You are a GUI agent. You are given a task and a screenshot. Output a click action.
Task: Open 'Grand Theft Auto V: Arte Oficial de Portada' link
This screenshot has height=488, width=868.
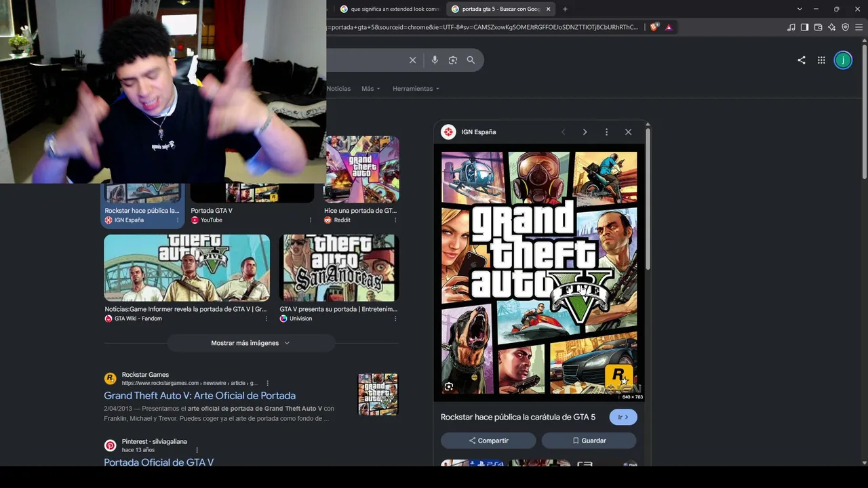199,396
